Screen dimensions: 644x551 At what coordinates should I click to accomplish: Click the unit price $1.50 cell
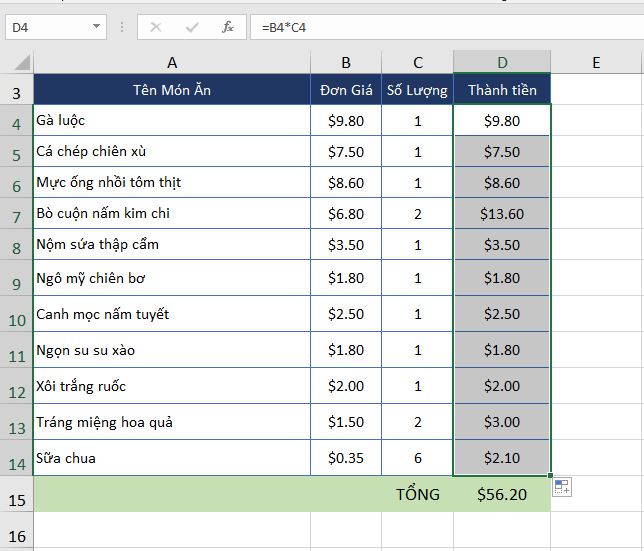(x=346, y=422)
